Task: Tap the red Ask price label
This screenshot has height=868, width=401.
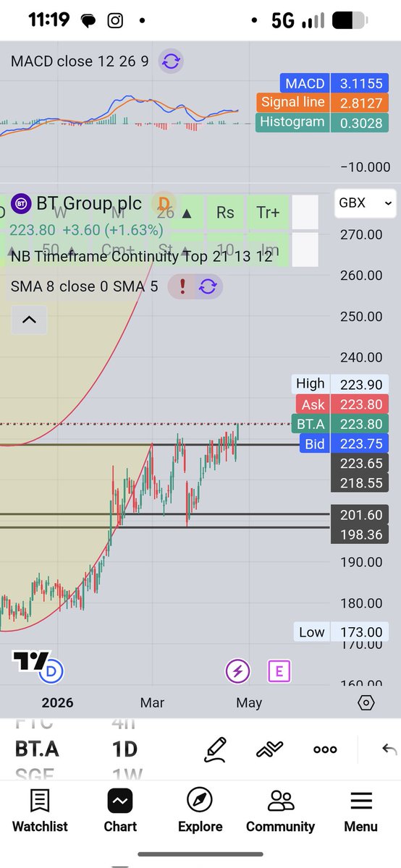Action: 342,404
